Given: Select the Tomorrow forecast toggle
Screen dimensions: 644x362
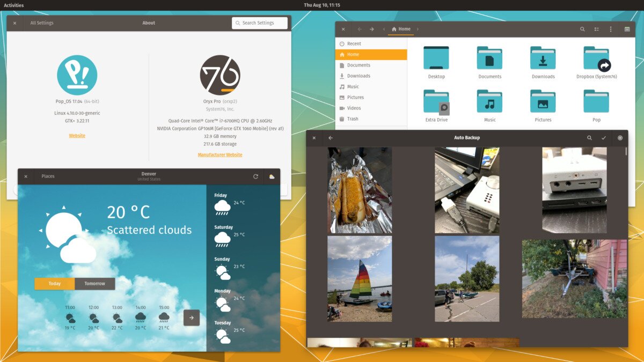Looking at the screenshot, I should pos(94,284).
